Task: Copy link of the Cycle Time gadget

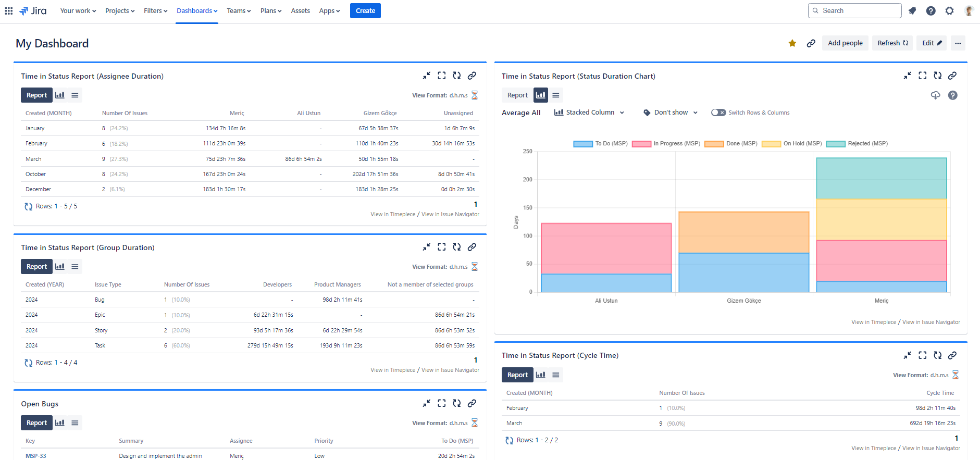Action: [x=952, y=355]
